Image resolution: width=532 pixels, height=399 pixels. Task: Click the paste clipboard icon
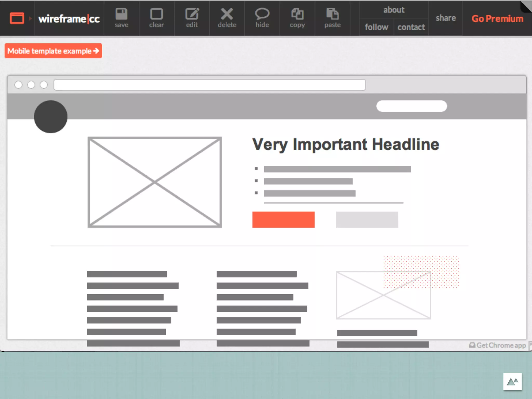(x=332, y=14)
